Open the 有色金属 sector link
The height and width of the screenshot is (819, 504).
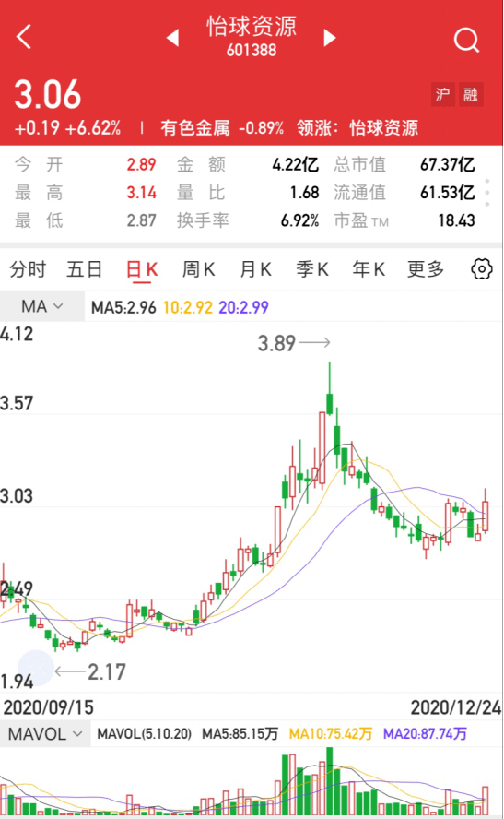[195, 128]
